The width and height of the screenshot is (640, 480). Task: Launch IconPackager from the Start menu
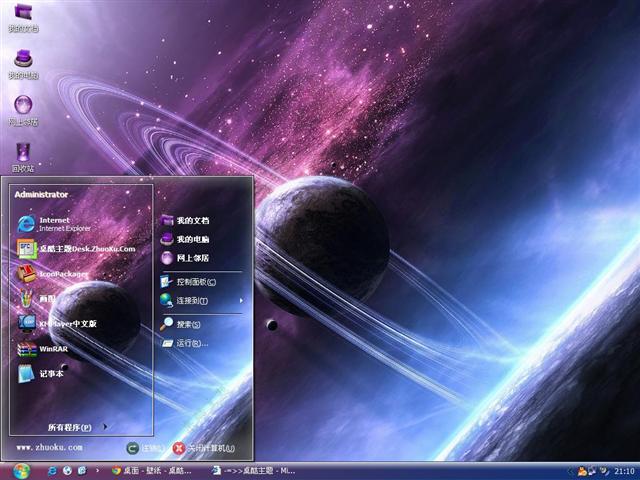click(x=60, y=273)
